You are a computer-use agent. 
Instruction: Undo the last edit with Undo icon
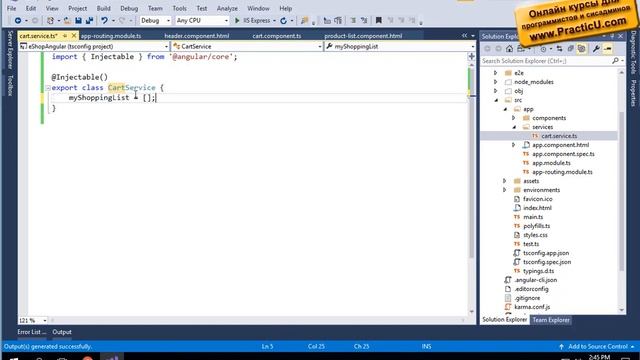pos(104,20)
